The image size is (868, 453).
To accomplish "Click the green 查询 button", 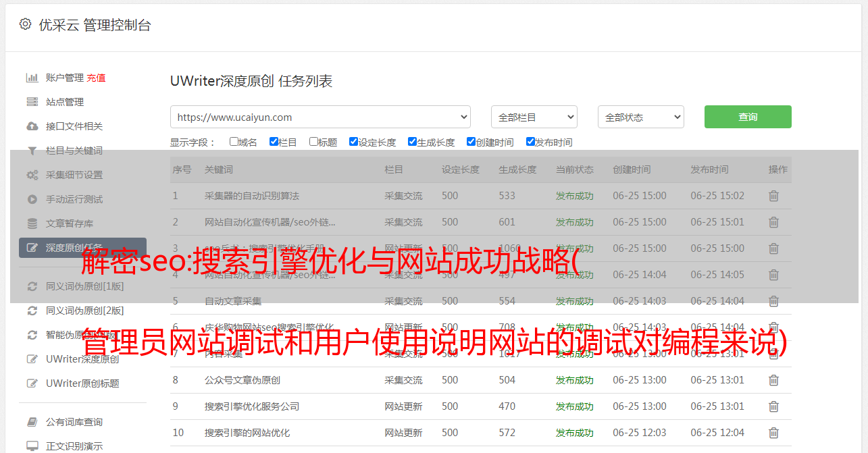I will pyautogui.click(x=748, y=117).
